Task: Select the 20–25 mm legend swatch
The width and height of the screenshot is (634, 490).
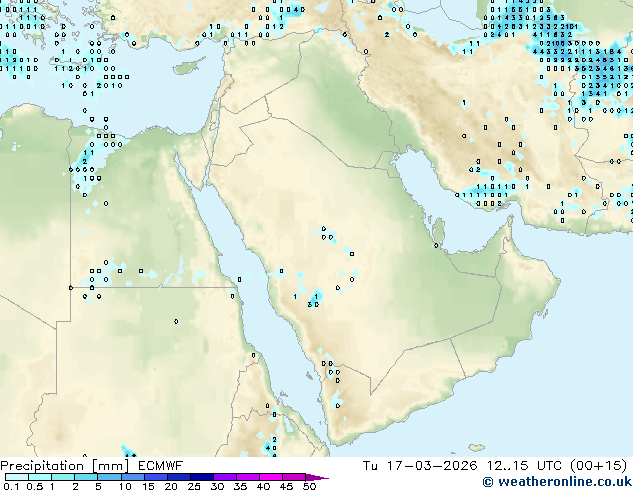Action: click(179, 477)
